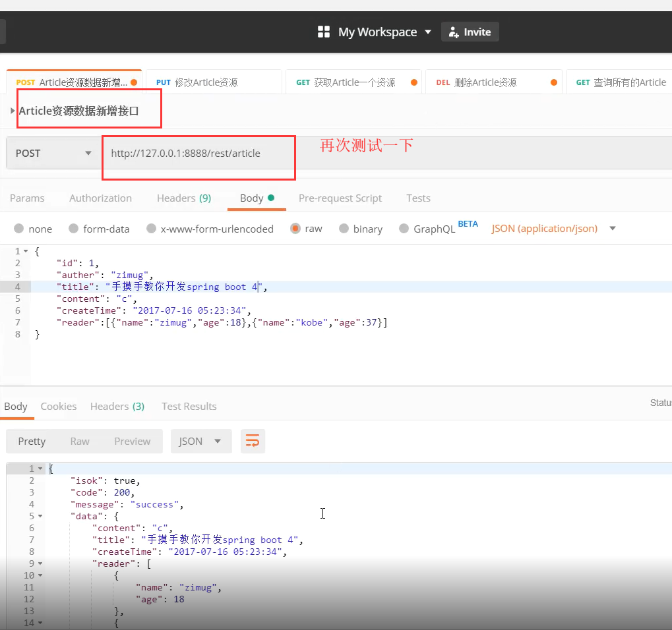Select Pretty response view
Viewport: 672px width, 630px height.
tap(32, 441)
